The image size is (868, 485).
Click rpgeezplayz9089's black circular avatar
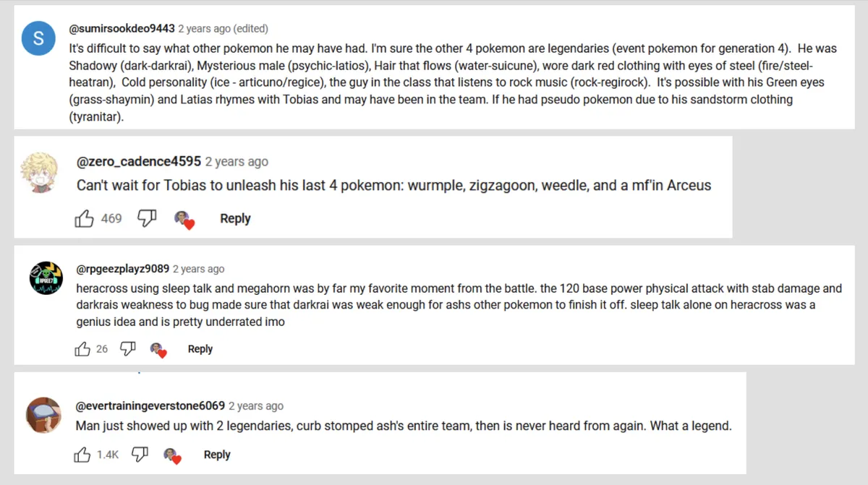coord(45,278)
